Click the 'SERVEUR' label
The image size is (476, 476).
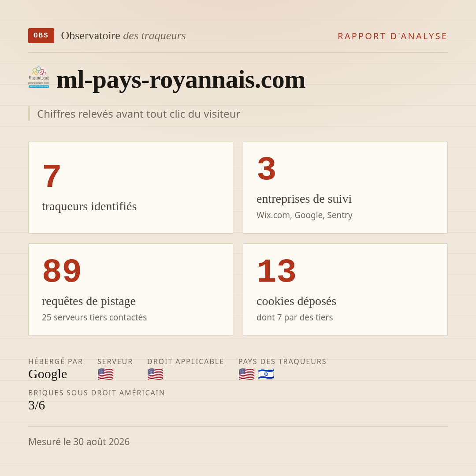(x=115, y=361)
